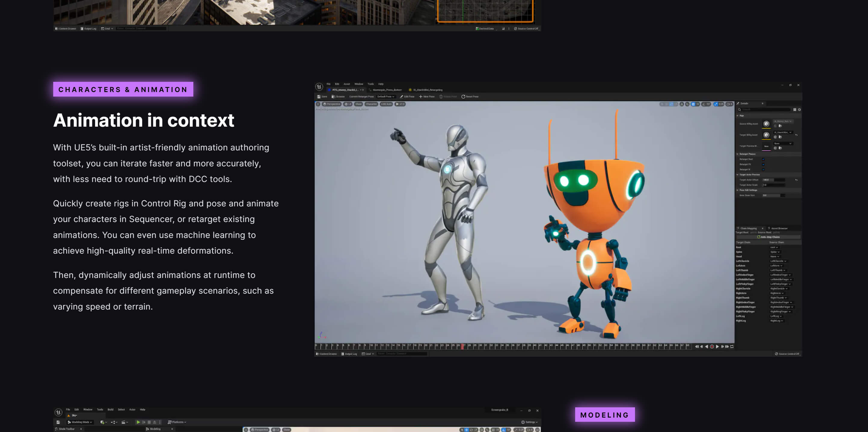This screenshot has width=868, height=432.
Task: Click the Auto-Map Chains button
Action: tap(768, 237)
